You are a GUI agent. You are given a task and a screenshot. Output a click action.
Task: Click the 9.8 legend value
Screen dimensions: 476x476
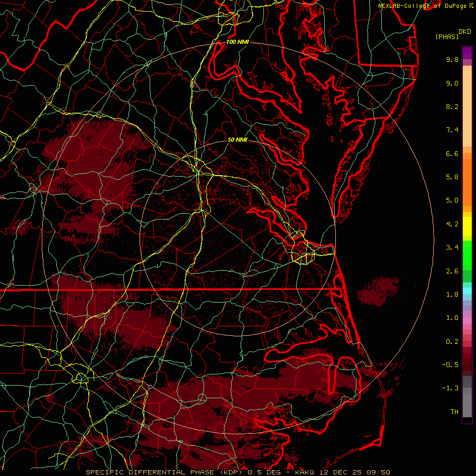452,59
